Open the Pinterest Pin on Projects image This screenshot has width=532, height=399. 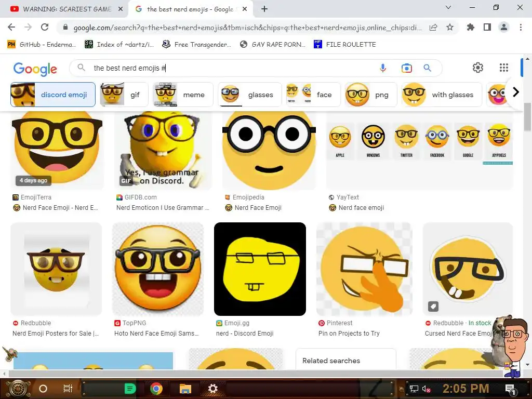(x=364, y=269)
